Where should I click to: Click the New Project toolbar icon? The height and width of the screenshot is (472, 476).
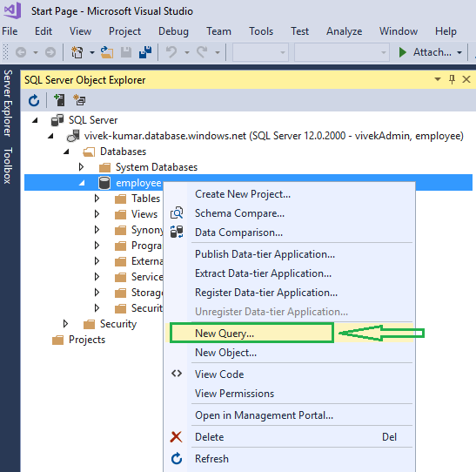77,52
